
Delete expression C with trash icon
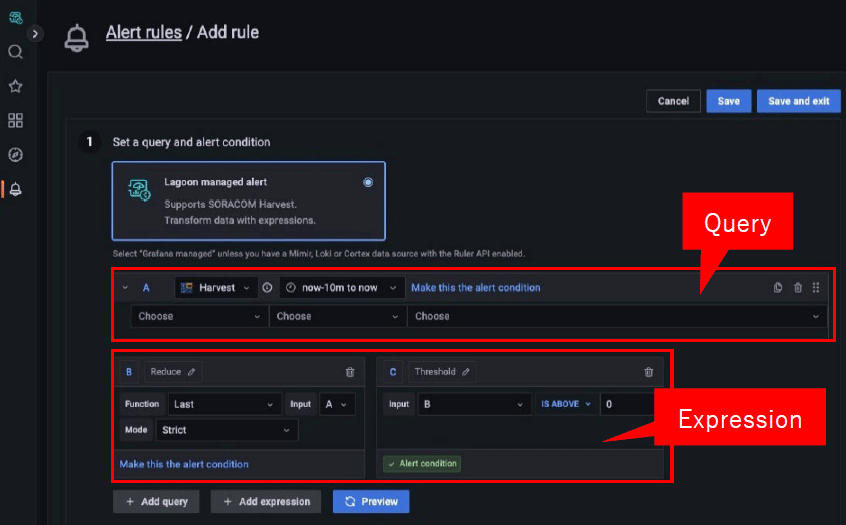click(649, 372)
